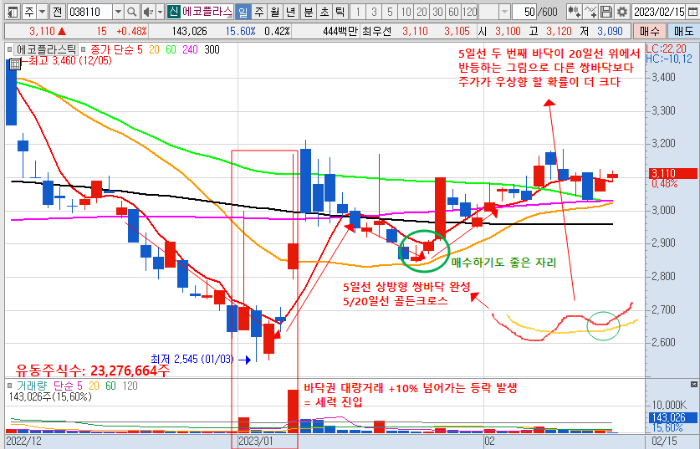Viewport: 700px width, 449px height.
Task: Click the 444백만 trading value text
Action: pos(341,31)
